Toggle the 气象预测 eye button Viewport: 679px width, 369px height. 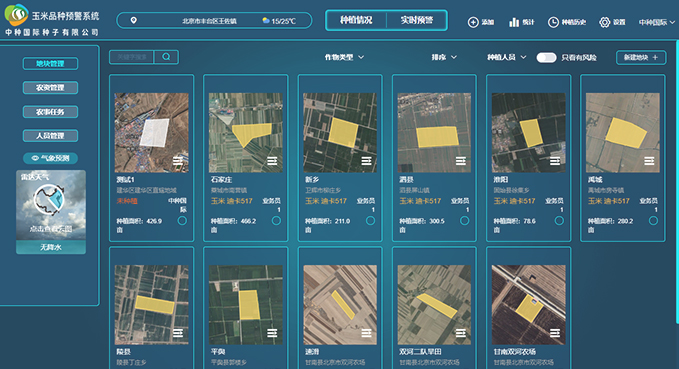(50, 158)
